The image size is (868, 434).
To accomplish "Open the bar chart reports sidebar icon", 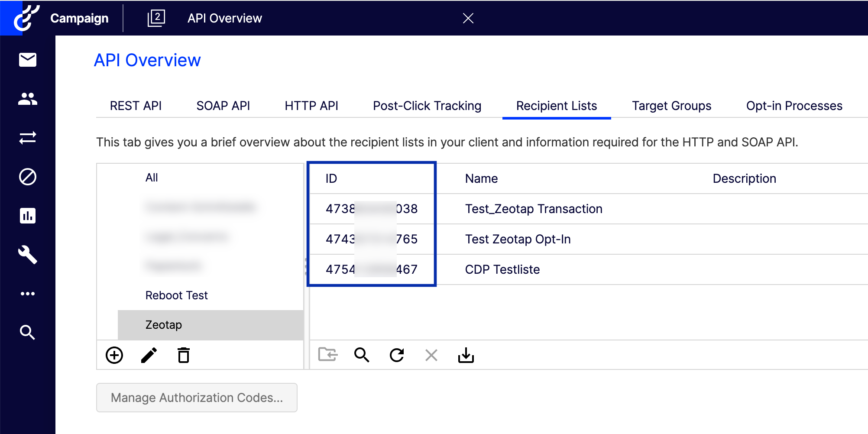I will 28,216.
